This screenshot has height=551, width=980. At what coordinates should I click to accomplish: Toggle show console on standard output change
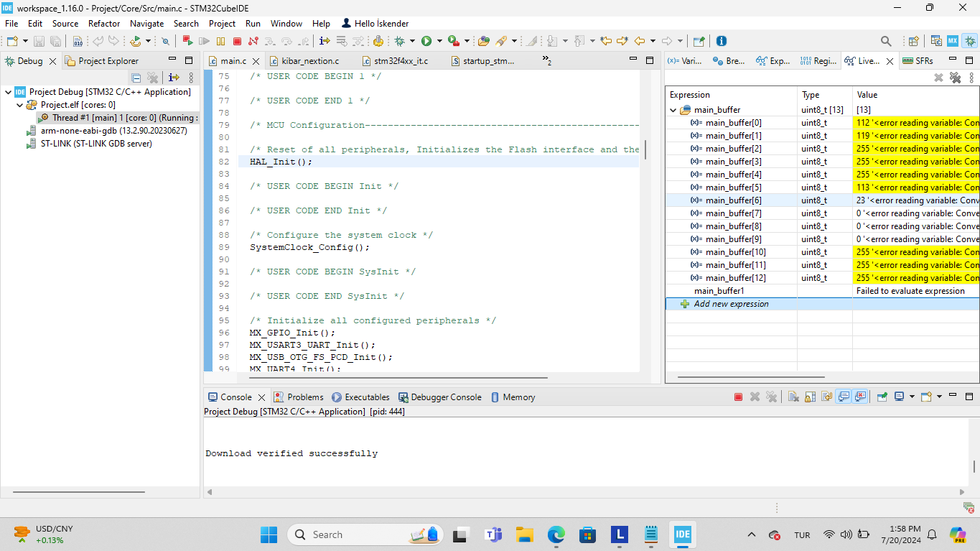pyautogui.click(x=844, y=397)
